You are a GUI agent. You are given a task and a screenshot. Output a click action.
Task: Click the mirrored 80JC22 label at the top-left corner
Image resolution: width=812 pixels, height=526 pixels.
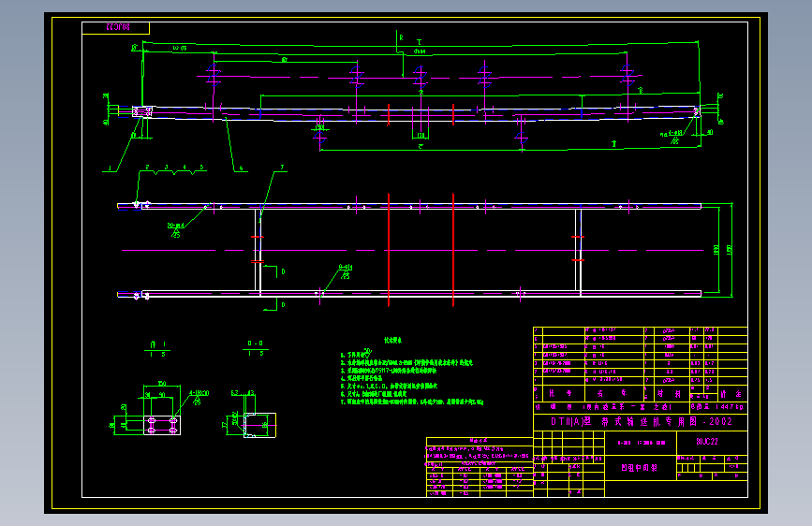pos(118,27)
